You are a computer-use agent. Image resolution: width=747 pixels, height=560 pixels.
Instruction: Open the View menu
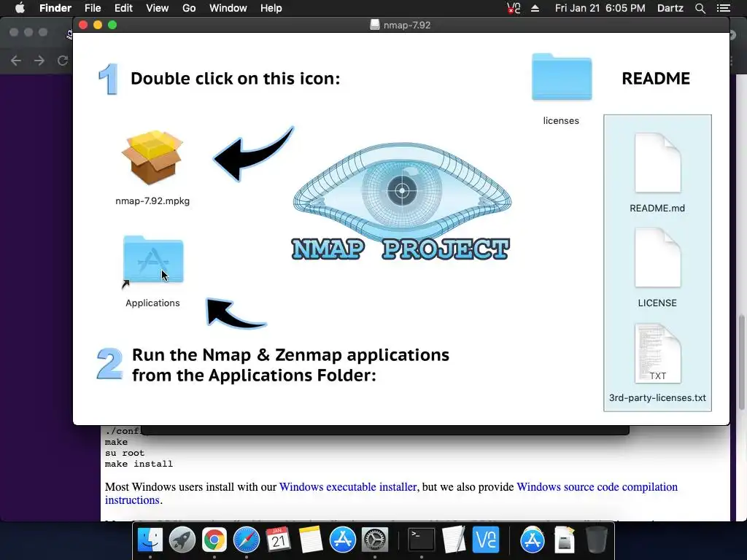tap(158, 8)
